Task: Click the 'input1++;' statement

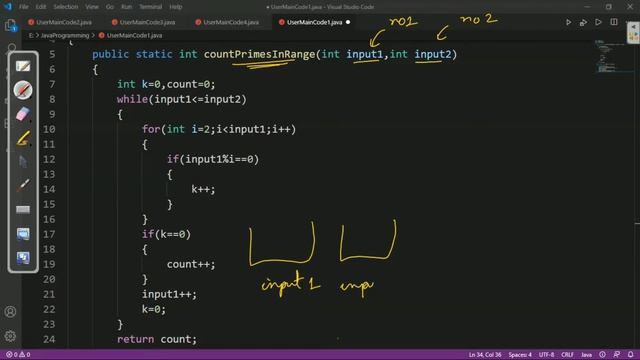Action: [169, 294]
